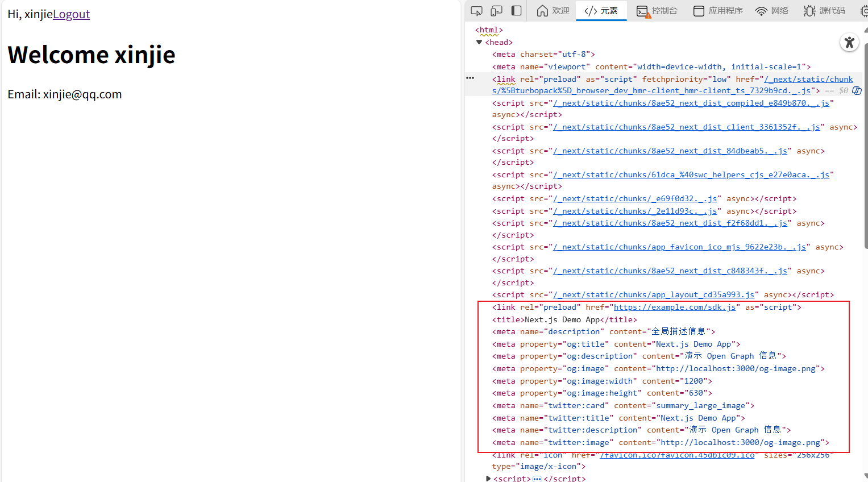This screenshot has width=868, height=482.
Task: Expand the collapsed script node at bottom
Action: click(488, 479)
